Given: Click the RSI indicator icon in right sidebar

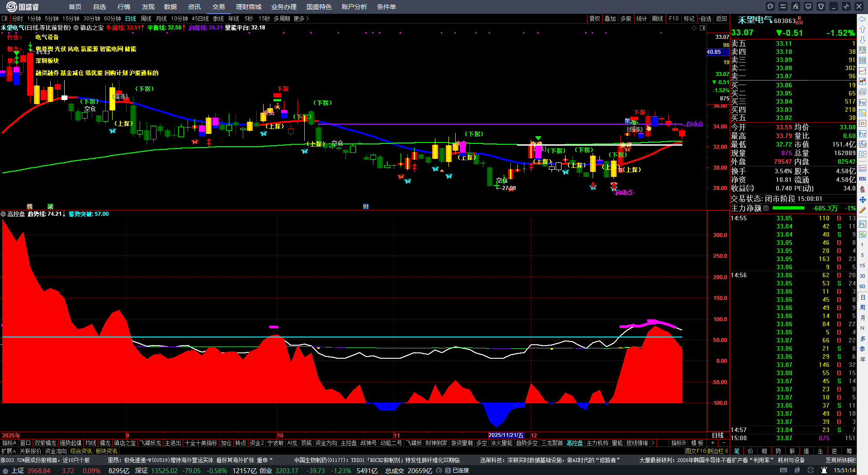Looking at the screenshot, I should point(863,179).
